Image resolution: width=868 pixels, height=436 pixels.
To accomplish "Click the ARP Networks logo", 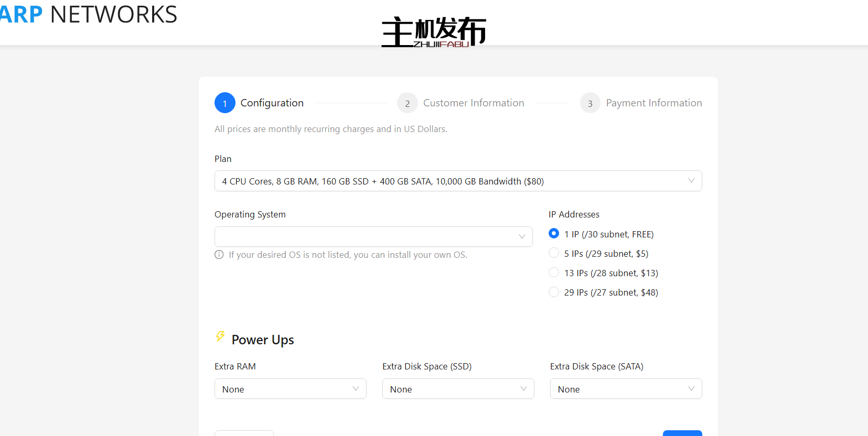I will [88, 15].
